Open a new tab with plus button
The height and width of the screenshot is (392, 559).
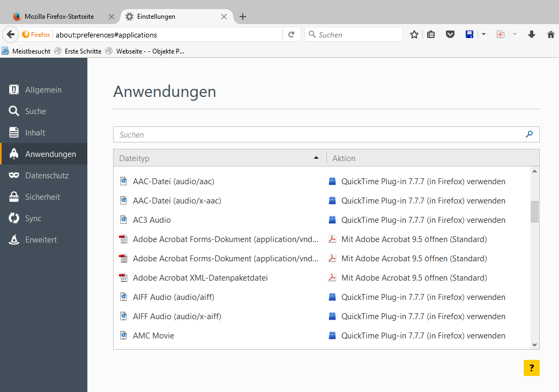(243, 17)
